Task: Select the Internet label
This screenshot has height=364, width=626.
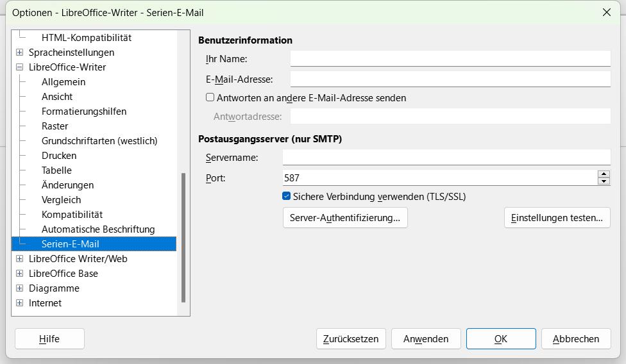Action: click(45, 303)
